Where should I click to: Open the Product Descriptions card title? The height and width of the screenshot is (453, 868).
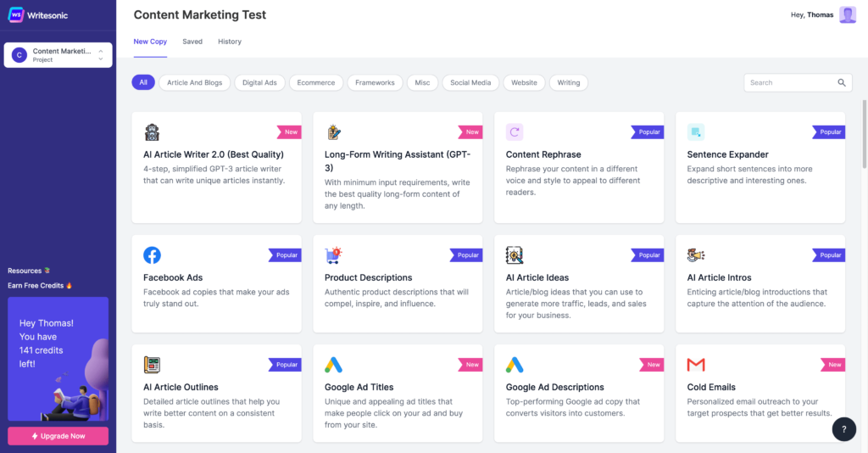(368, 277)
